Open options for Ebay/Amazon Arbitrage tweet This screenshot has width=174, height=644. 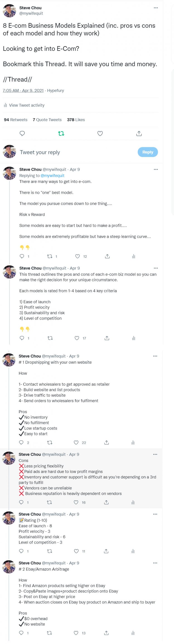tap(155, 563)
